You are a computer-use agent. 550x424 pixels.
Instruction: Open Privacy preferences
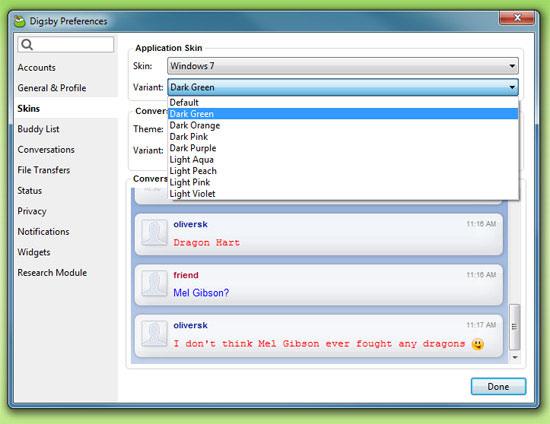click(x=32, y=211)
